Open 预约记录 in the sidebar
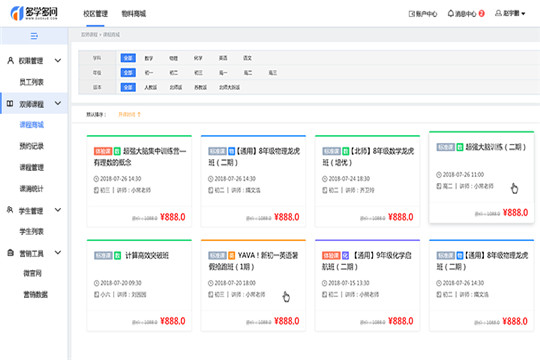This screenshot has width=540, height=360. pos(31,146)
